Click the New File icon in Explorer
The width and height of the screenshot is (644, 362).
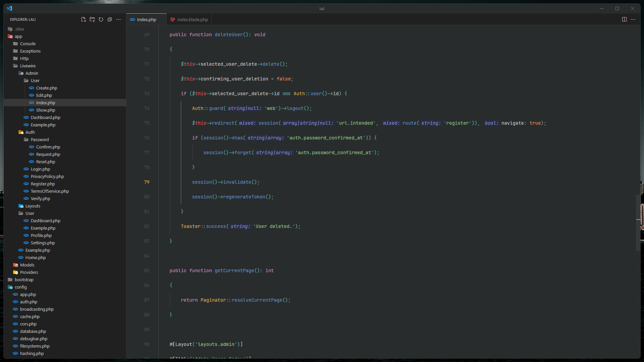click(84, 19)
